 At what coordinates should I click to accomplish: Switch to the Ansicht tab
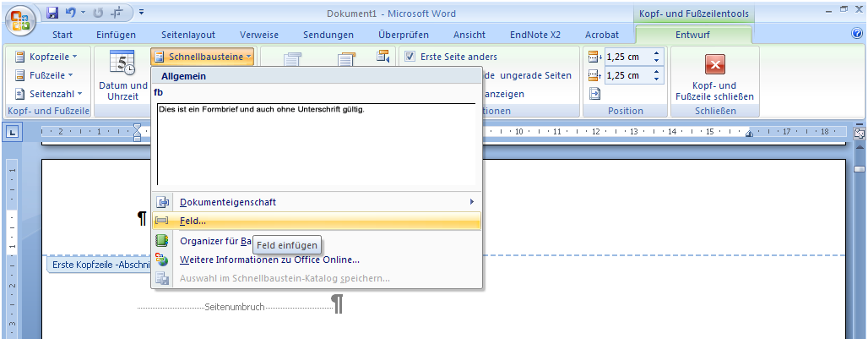469,35
